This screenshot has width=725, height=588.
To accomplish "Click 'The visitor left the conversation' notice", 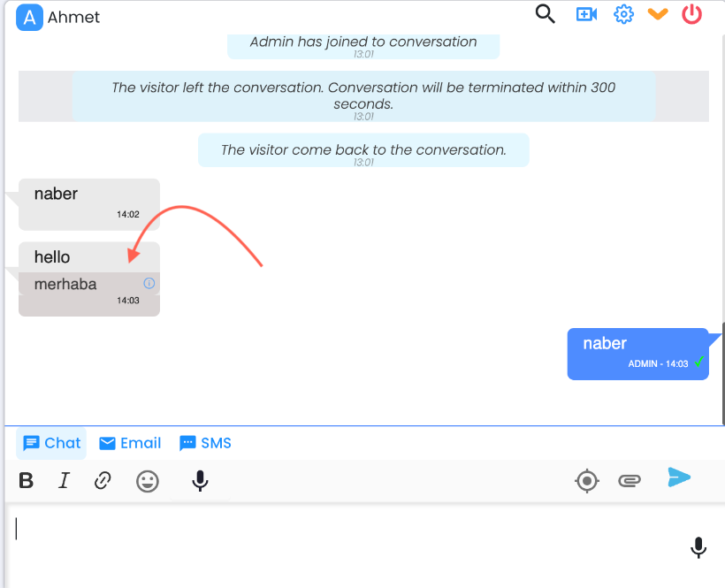I will tap(363, 96).
